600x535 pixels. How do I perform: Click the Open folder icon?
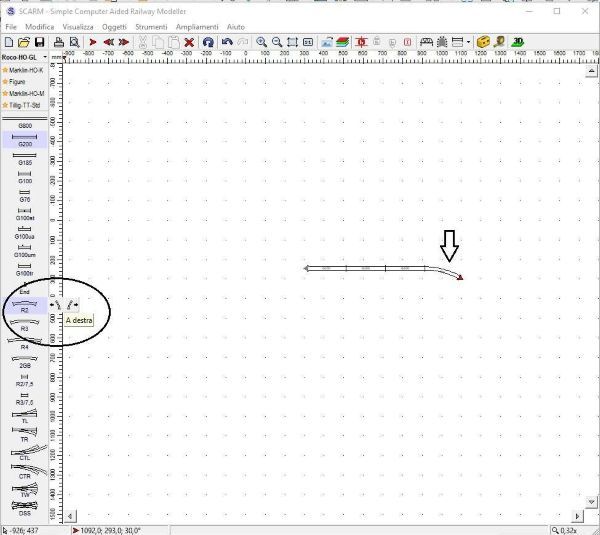(24, 42)
